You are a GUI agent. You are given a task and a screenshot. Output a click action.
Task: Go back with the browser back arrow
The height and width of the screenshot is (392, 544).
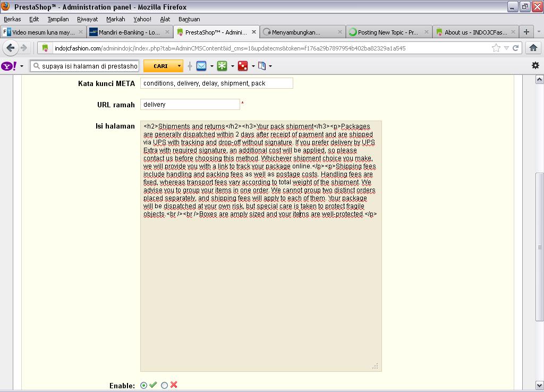(11, 48)
